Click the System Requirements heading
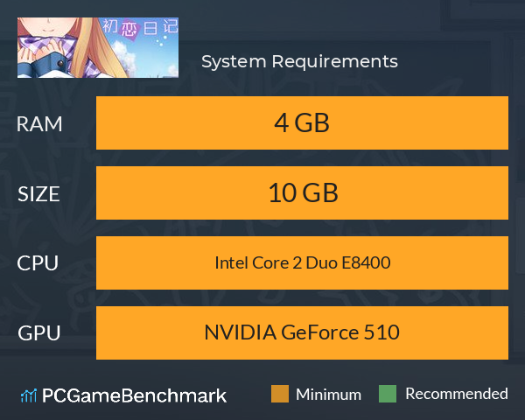Image resolution: width=525 pixels, height=420 pixels. 299,61
